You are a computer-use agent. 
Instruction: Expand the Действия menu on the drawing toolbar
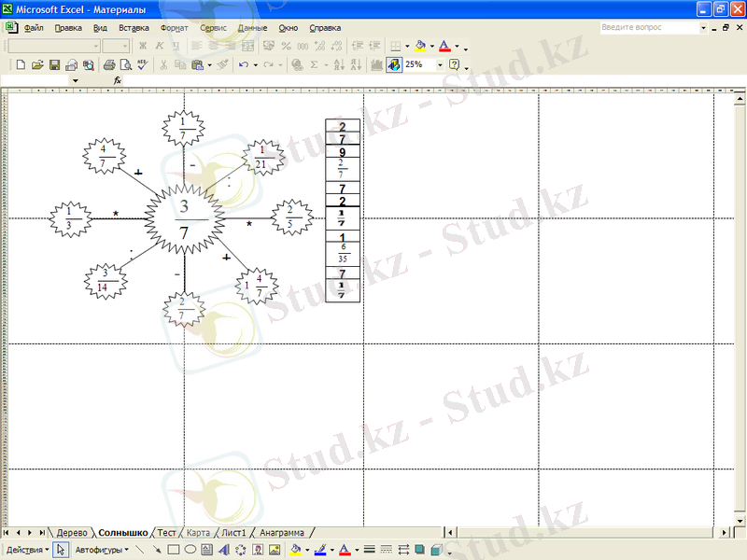[28, 550]
